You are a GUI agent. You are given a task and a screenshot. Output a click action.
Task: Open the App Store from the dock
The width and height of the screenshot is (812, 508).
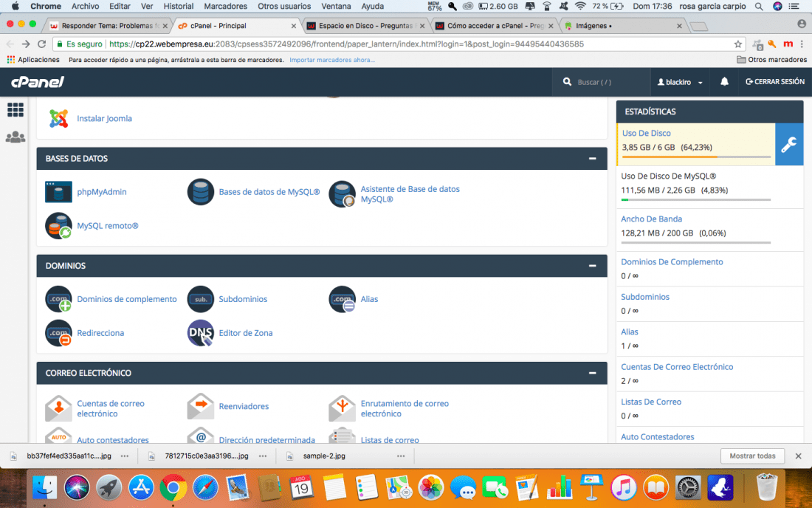click(141, 487)
